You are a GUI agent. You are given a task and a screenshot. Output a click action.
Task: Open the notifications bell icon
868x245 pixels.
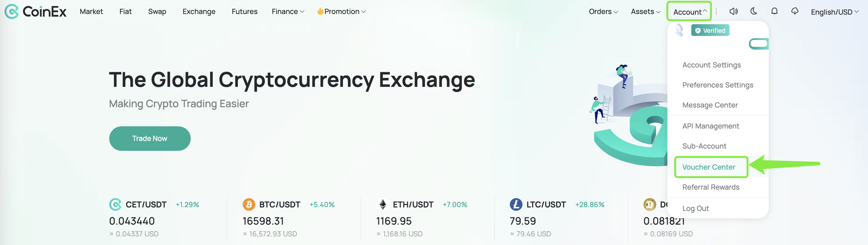click(774, 11)
